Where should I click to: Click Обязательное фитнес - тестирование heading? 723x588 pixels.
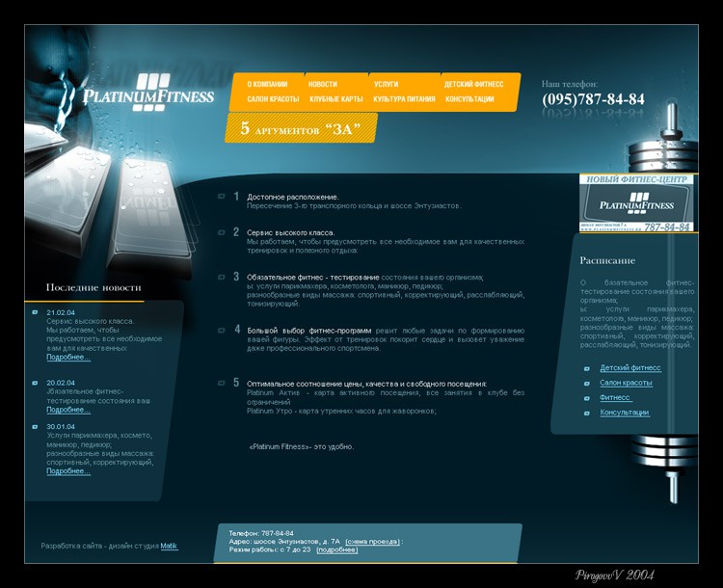pyautogui.click(x=313, y=278)
